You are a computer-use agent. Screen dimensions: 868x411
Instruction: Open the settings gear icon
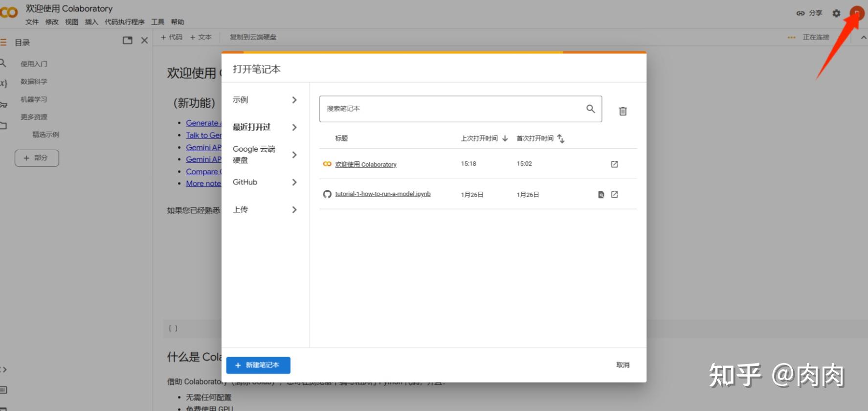tap(836, 13)
